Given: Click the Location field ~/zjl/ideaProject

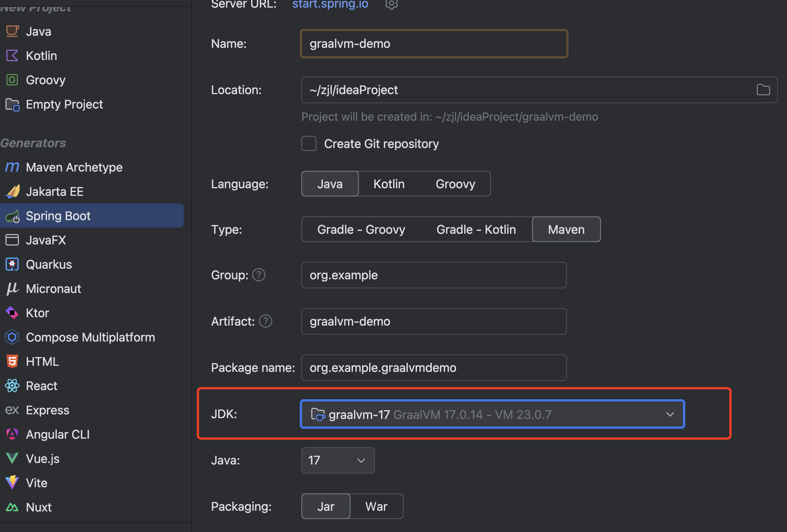Looking at the screenshot, I should pyautogui.click(x=539, y=90).
